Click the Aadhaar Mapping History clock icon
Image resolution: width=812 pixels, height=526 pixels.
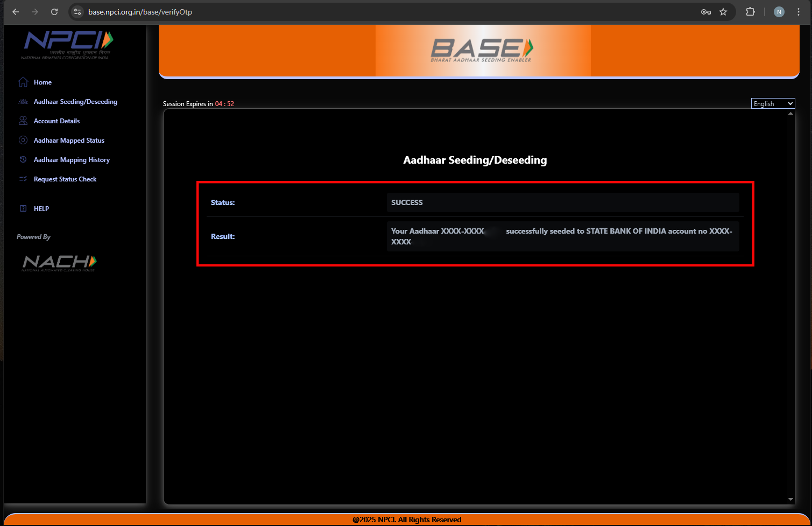23,160
